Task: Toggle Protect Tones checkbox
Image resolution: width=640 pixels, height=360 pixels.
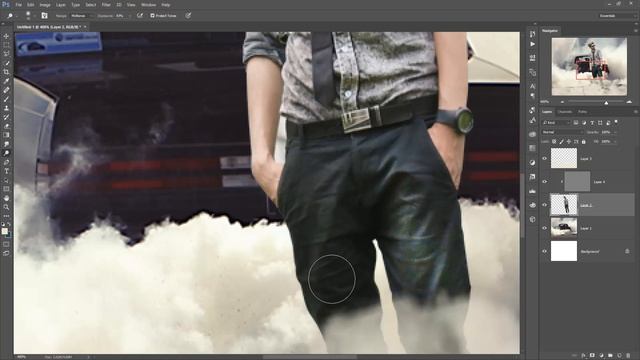Action: pos(152,16)
